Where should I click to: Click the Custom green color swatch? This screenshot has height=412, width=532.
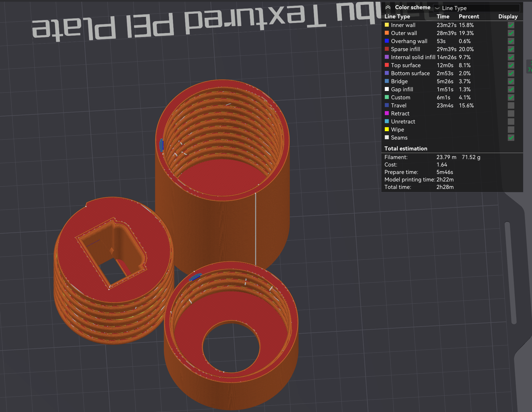tap(387, 97)
